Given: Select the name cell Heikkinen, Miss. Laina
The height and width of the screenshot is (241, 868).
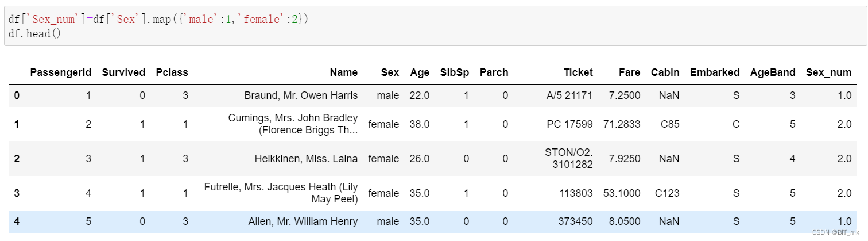Looking at the screenshot, I should [306, 159].
